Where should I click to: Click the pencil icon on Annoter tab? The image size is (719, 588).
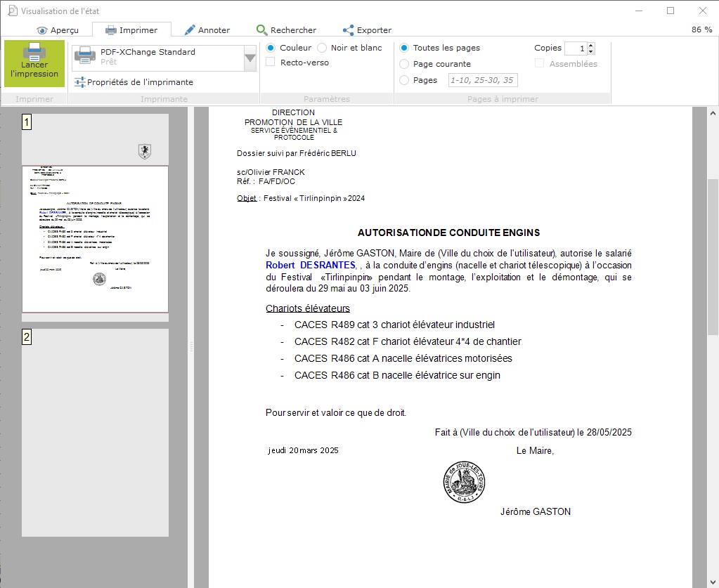point(190,30)
